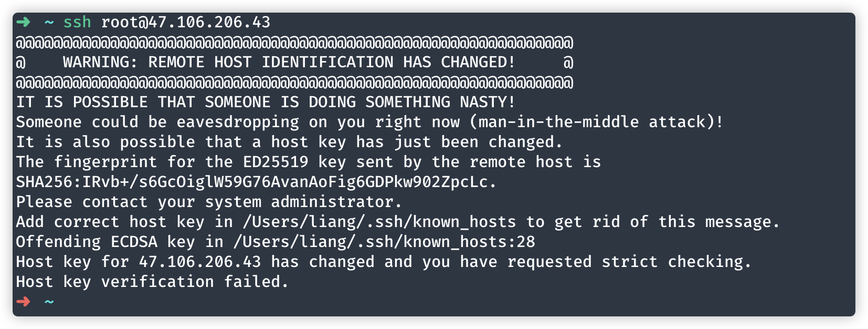868x329 pixels.
Task: Click the tilde next to red arrow
Action: pos(49,302)
